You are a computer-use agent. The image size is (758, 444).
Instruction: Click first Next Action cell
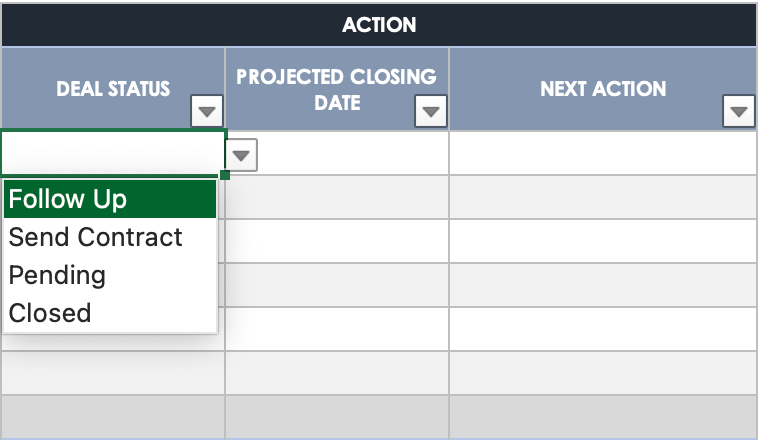(x=603, y=153)
